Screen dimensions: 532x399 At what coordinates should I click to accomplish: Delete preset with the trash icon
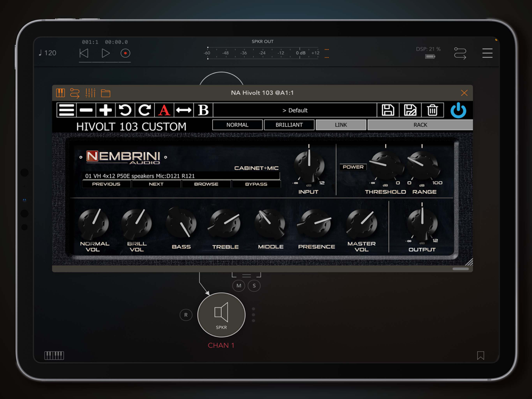click(x=432, y=110)
